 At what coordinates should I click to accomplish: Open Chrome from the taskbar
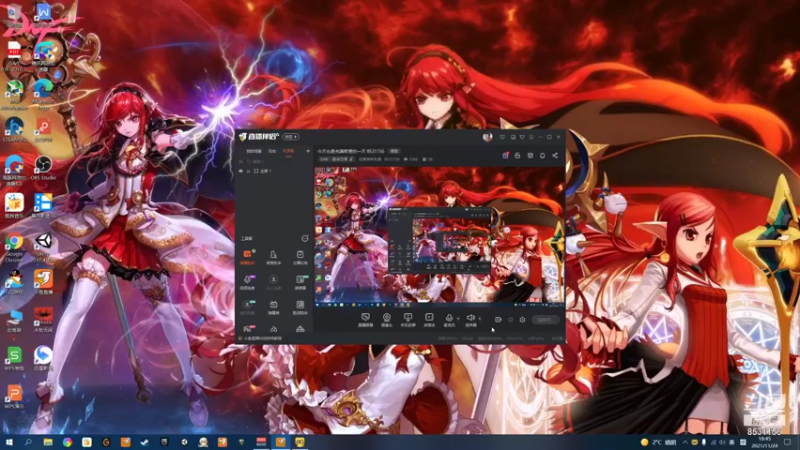pos(67,442)
